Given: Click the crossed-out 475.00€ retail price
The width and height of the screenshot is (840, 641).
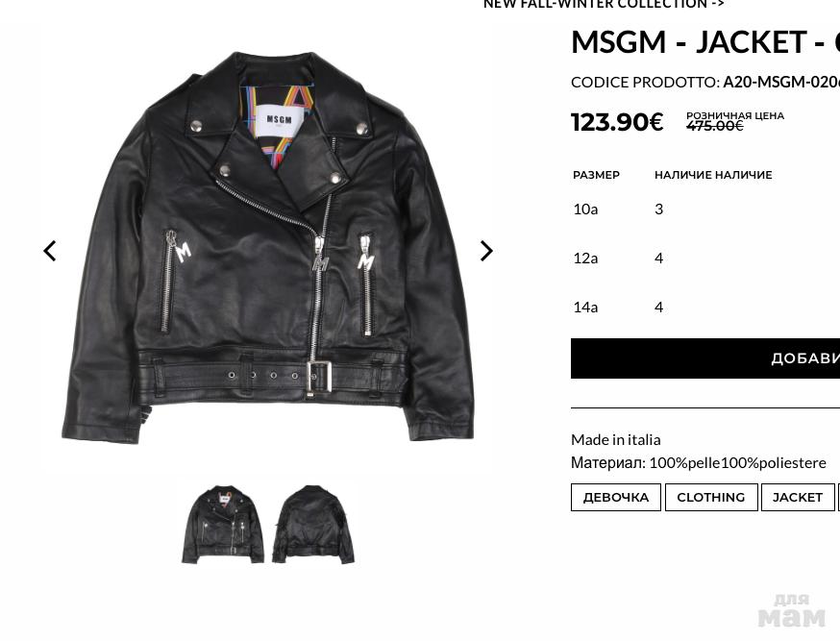Looking at the screenshot, I should click(715, 126).
